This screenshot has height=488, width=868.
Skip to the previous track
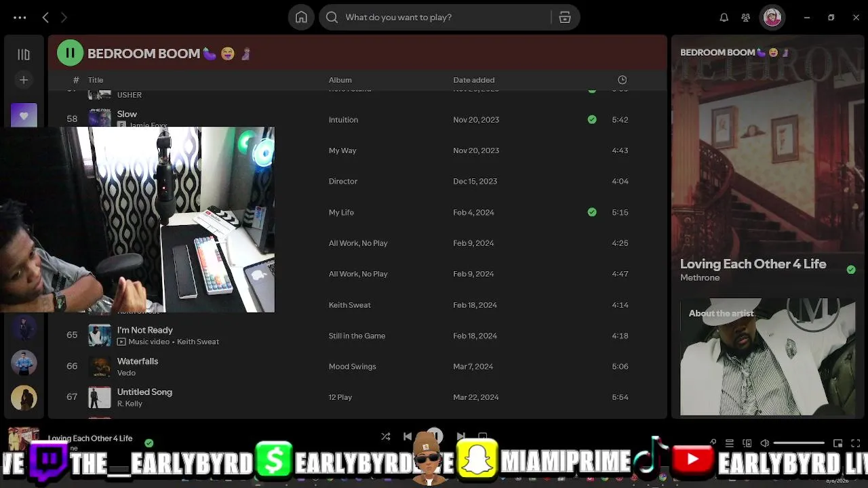pyautogui.click(x=408, y=436)
